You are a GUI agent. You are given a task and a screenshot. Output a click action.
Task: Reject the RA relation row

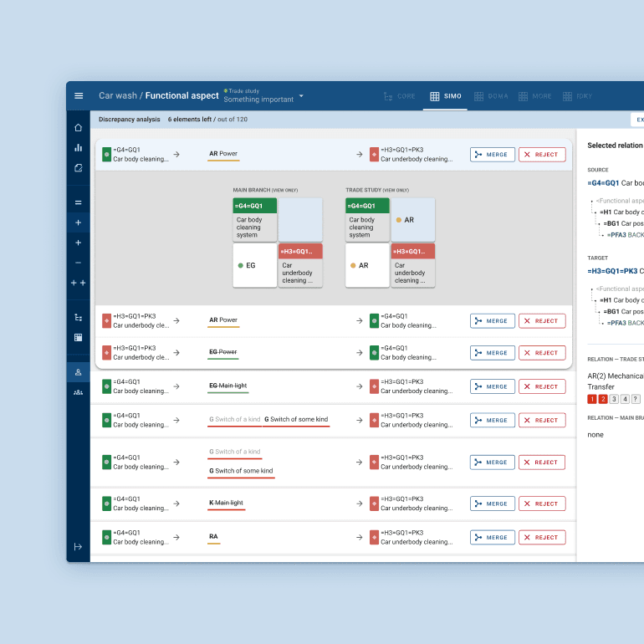[542, 537]
